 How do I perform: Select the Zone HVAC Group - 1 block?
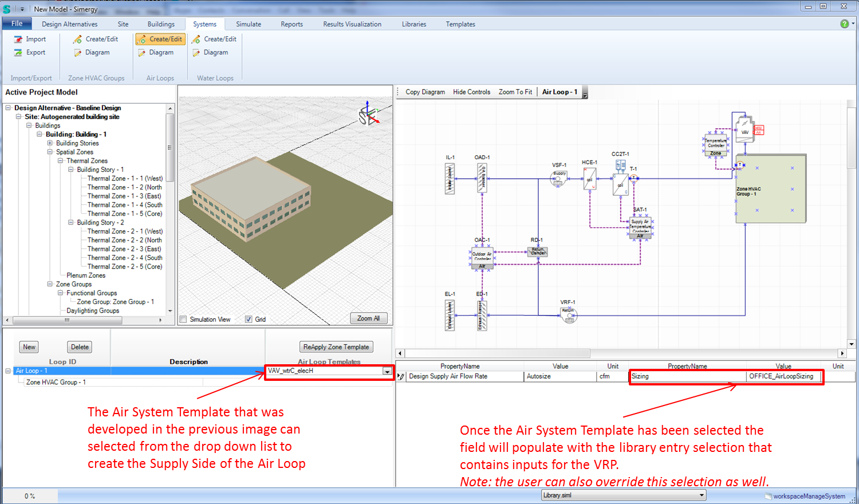coord(770,189)
